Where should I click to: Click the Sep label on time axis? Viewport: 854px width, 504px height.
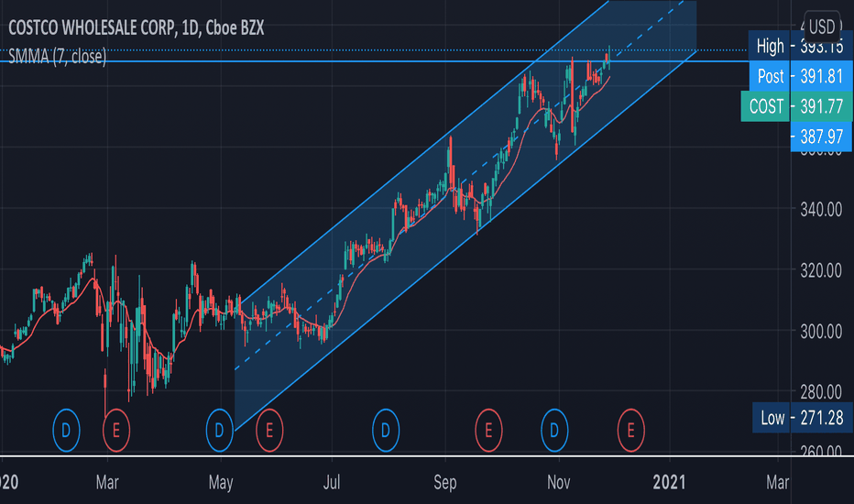pos(445,482)
